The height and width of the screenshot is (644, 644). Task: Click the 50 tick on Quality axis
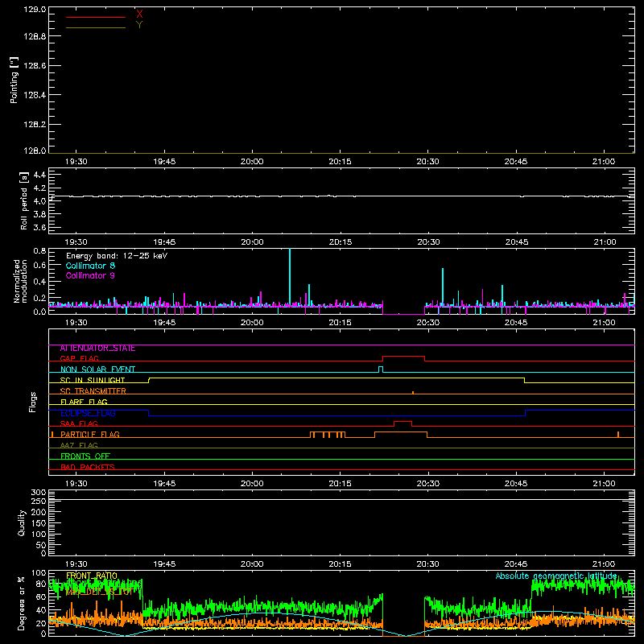click(41, 545)
